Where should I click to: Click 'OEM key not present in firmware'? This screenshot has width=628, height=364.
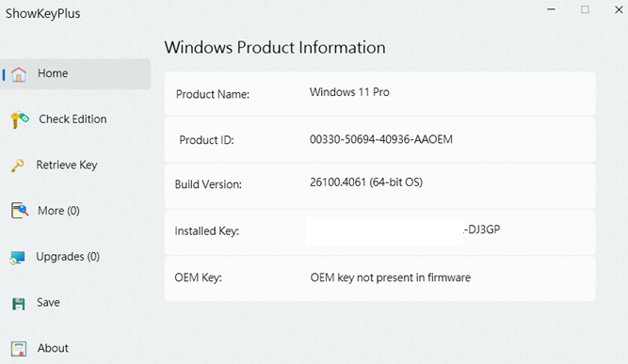391,277
